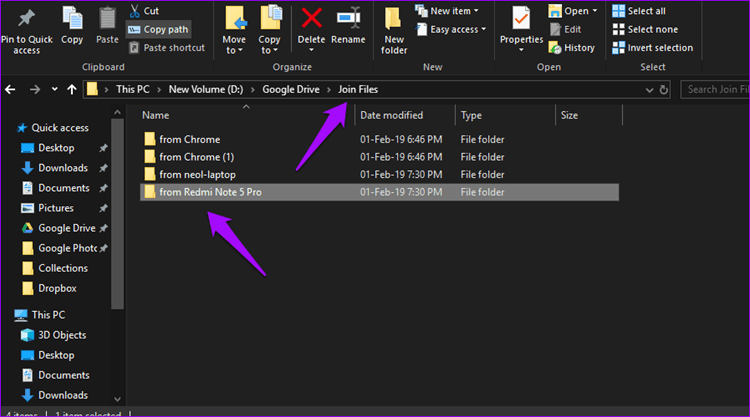The width and height of the screenshot is (750, 417).
Task: Click the Paste clipboard icon
Action: pyautogui.click(x=107, y=19)
